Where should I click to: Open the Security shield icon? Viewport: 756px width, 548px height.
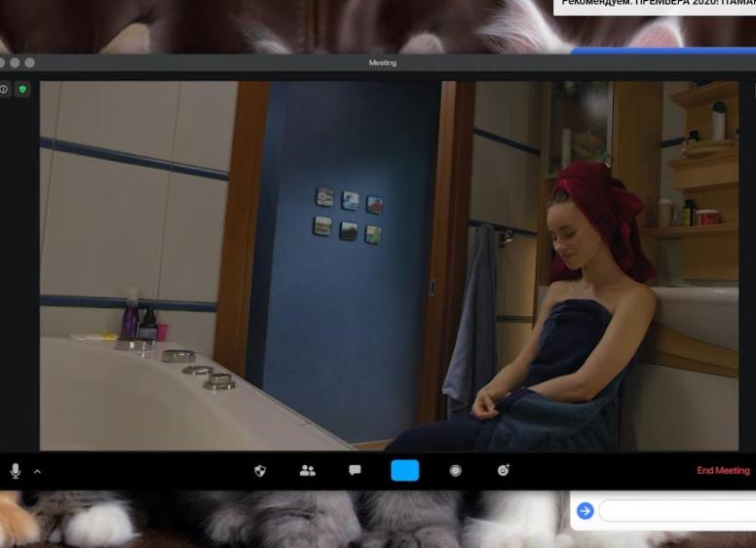pyautogui.click(x=260, y=470)
